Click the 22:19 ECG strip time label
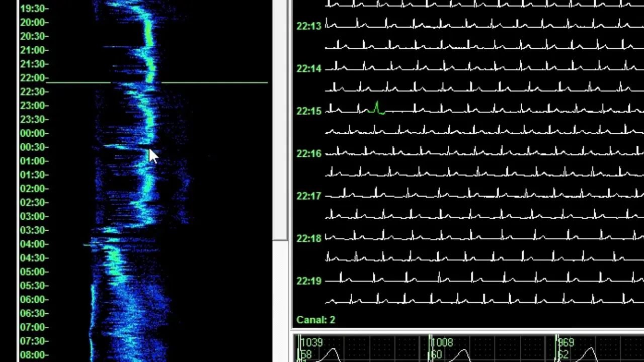 308,281
